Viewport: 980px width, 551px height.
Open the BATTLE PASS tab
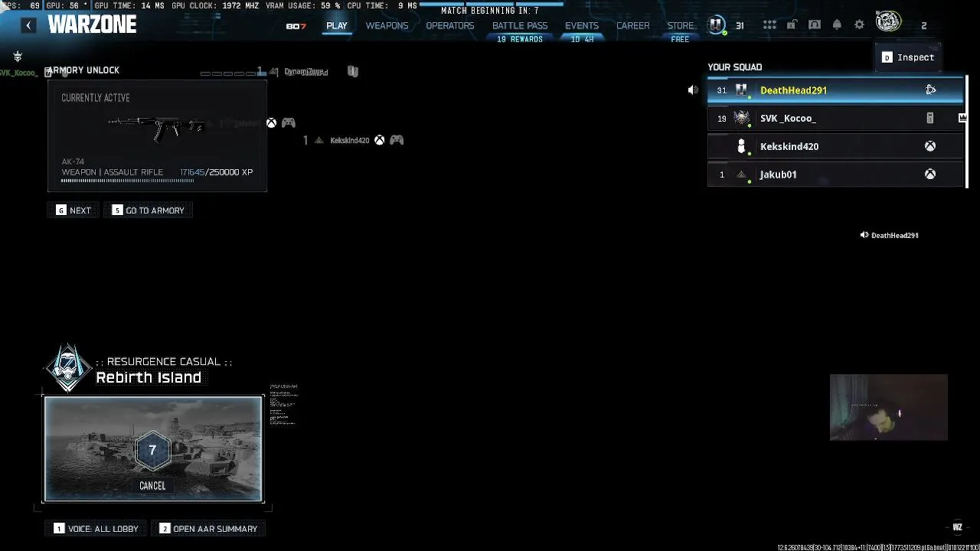click(x=520, y=26)
